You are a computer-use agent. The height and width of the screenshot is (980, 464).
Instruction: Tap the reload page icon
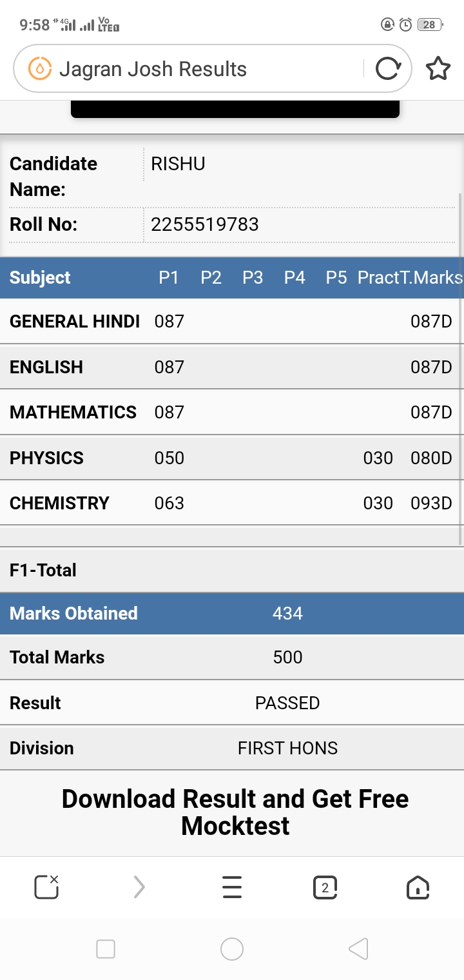(x=388, y=68)
